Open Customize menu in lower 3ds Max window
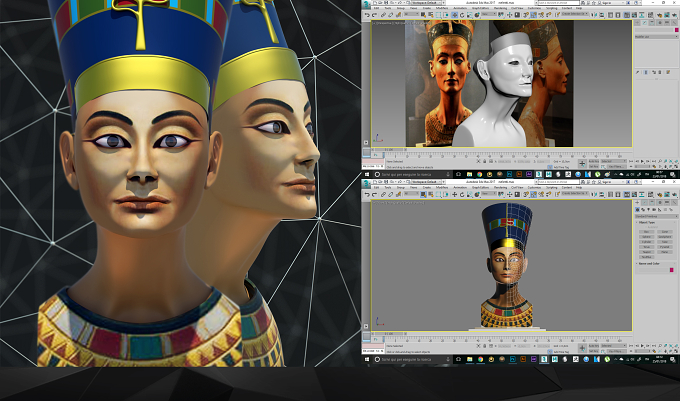The width and height of the screenshot is (680, 401). click(534, 188)
